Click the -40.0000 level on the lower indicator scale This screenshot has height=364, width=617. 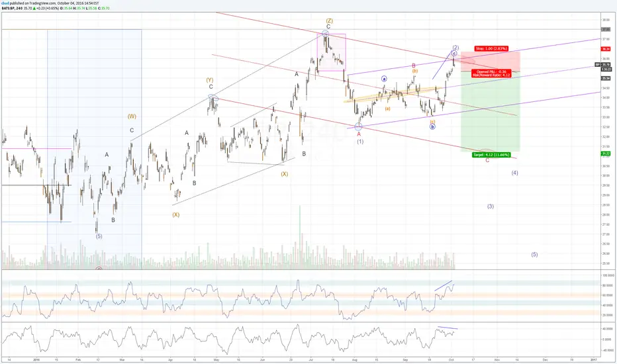pyautogui.click(x=608, y=350)
